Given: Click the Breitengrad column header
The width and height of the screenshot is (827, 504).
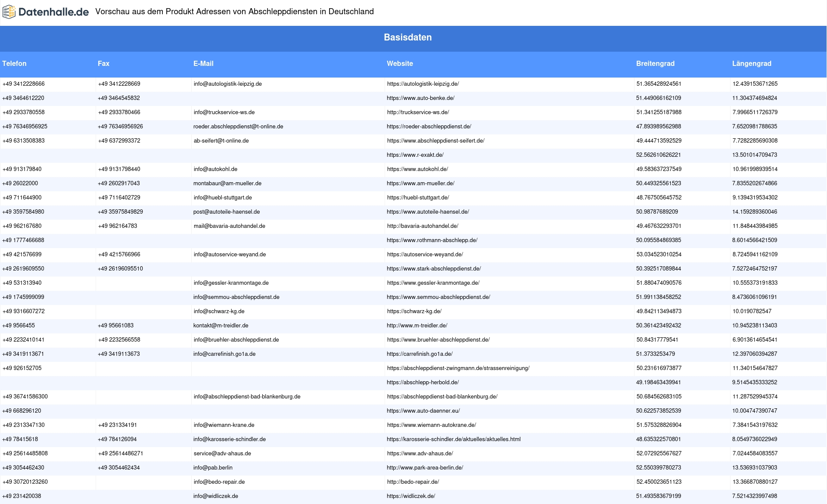Looking at the screenshot, I should (655, 64).
